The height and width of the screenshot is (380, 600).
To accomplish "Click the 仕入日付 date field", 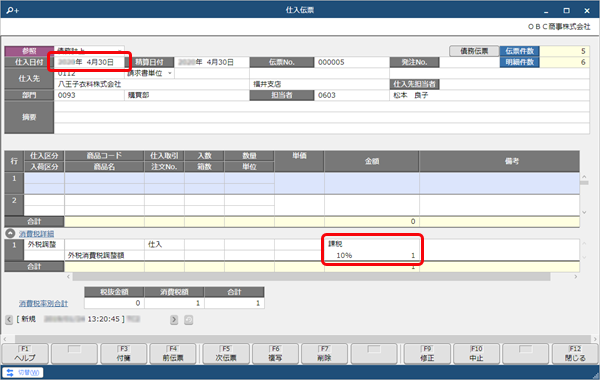I will (90, 62).
